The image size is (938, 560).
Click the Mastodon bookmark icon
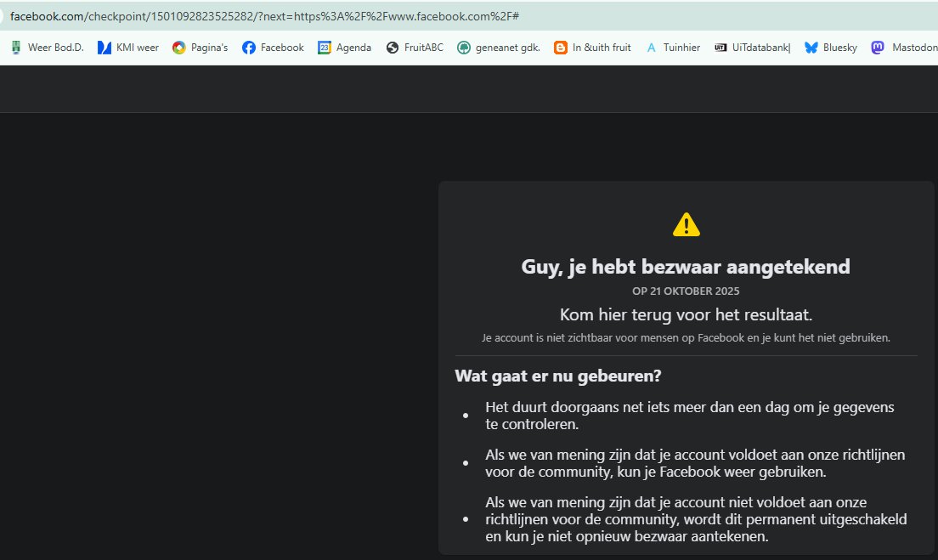[x=878, y=48]
